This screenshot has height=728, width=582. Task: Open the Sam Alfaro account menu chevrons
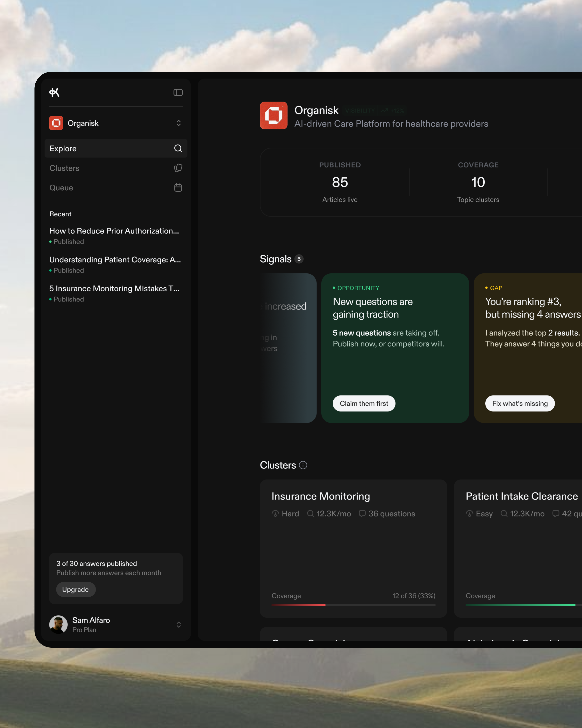[x=179, y=624]
